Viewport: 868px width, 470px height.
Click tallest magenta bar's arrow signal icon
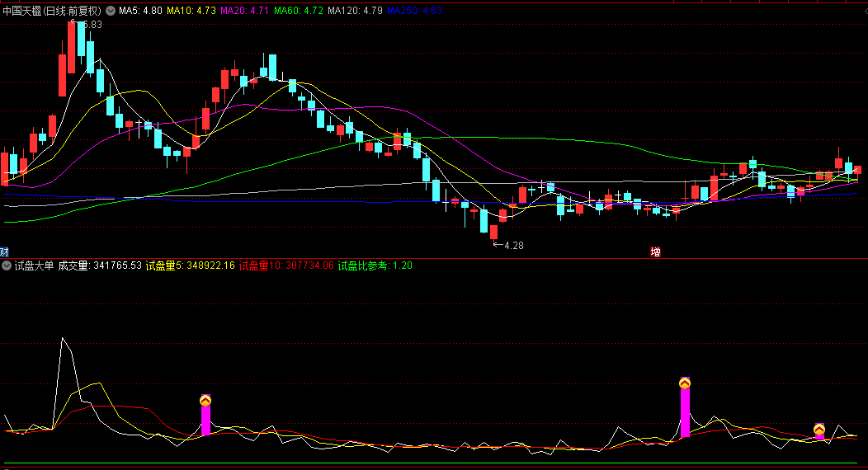(685, 383)
